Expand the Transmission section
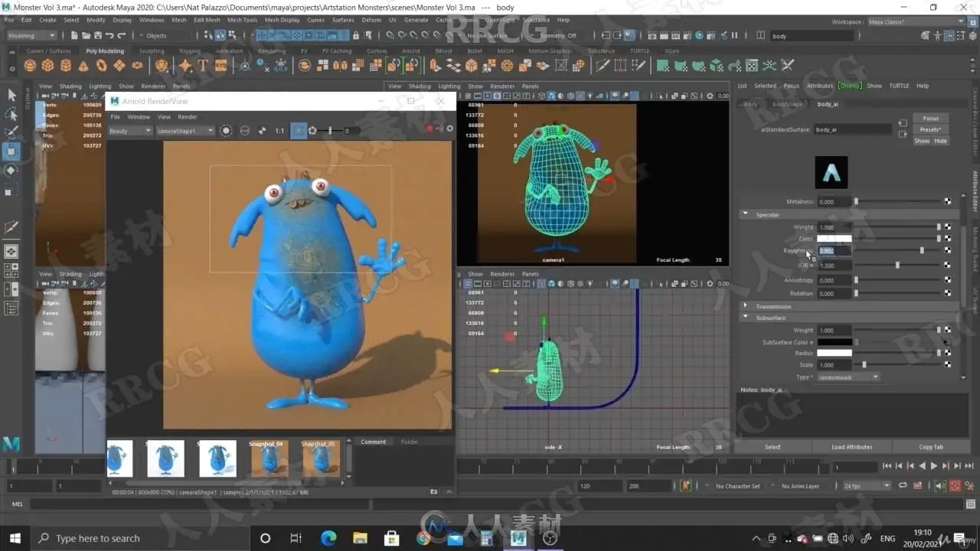The width and height of the screenshot is (980, 551). click(745, 306)
